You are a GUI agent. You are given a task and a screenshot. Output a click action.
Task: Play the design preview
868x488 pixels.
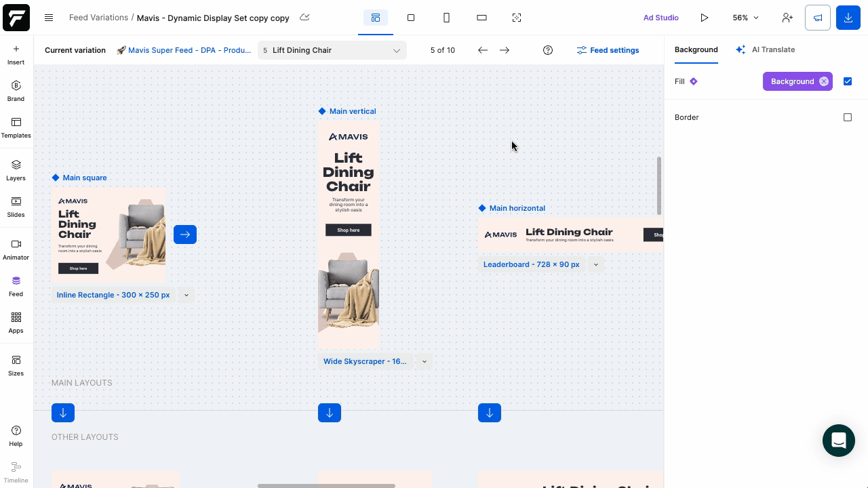click(x=704, y=18)
